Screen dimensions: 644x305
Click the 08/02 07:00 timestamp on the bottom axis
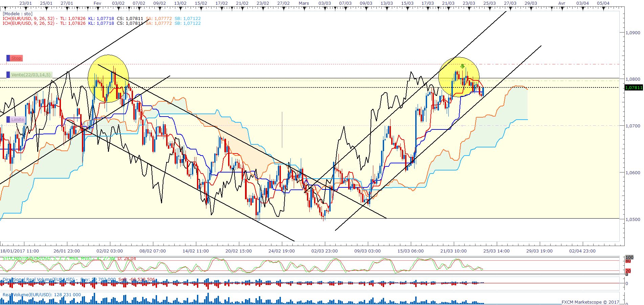pos(153,251)
